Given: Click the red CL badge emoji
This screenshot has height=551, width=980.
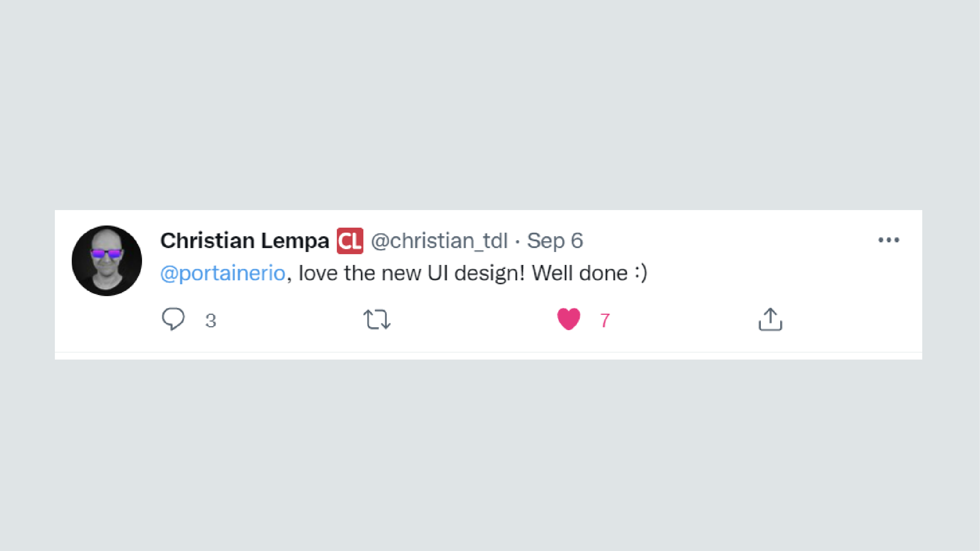Looking at the screenshot, I should click(350, 241).
